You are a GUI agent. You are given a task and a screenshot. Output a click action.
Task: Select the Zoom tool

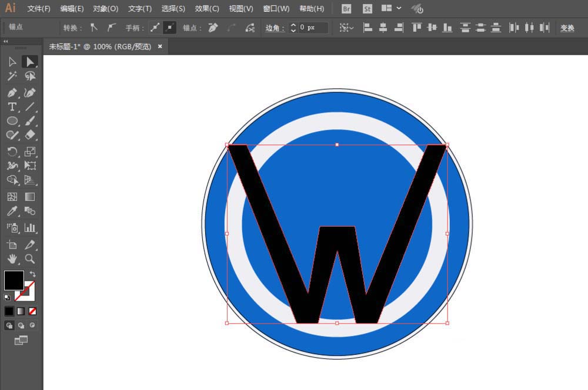coord(30,258)
